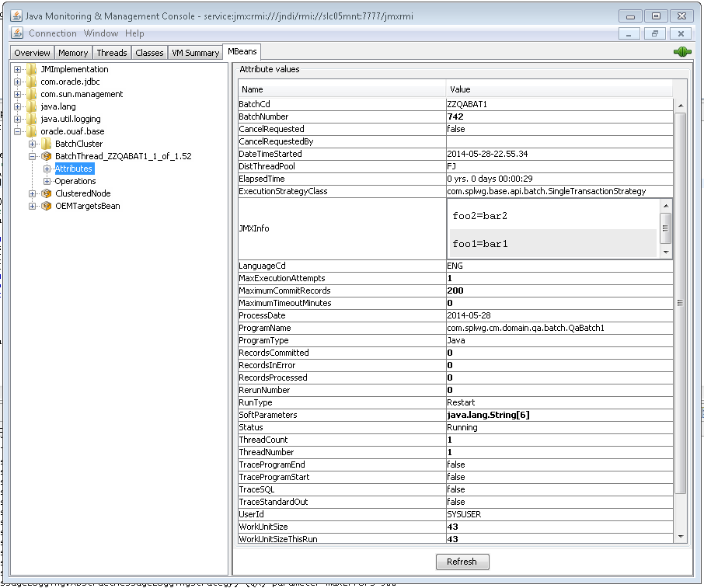Expand the OEMTargetsBean tree node
The image size is (704, 588).
point(32,206)
